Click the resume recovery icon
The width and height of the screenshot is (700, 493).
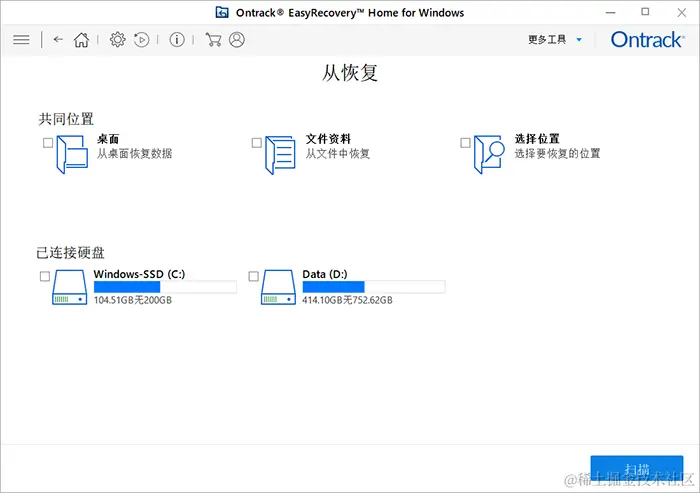coord(142,40)
